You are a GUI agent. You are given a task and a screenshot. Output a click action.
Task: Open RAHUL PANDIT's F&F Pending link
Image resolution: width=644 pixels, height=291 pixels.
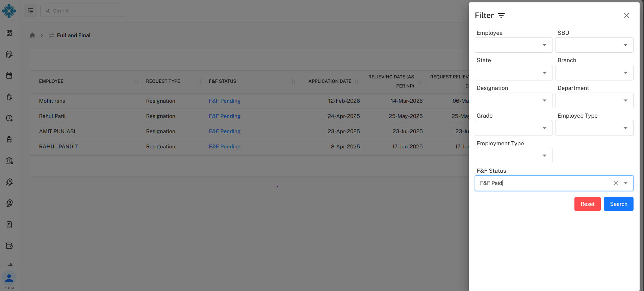coord(225,147)
